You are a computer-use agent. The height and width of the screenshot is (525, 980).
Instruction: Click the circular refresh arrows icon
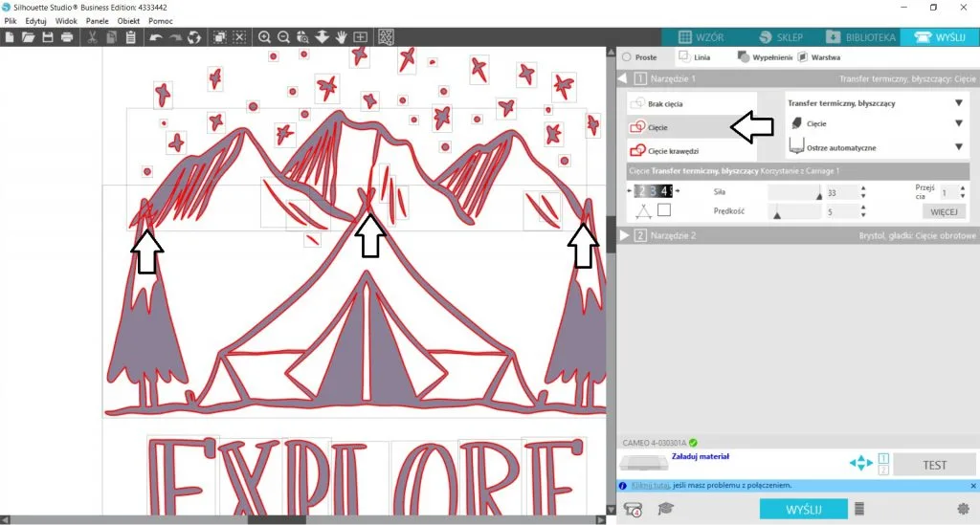194,37
